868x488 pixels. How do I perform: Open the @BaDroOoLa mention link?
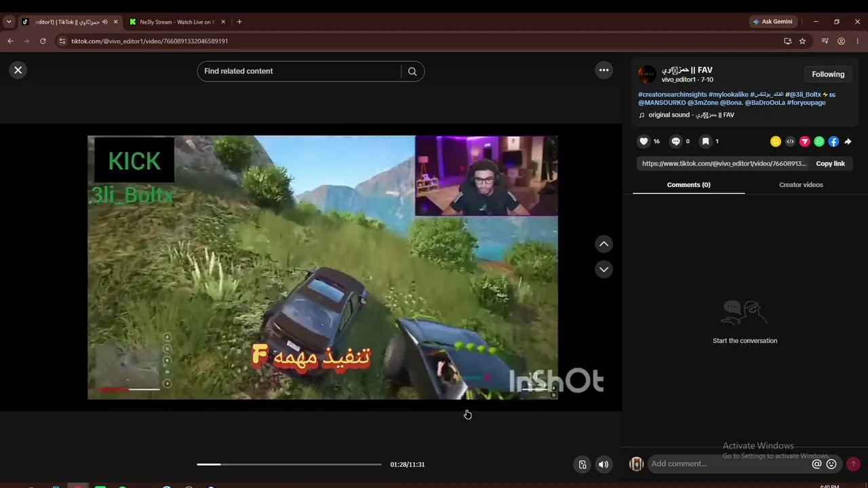click(765, 103)
